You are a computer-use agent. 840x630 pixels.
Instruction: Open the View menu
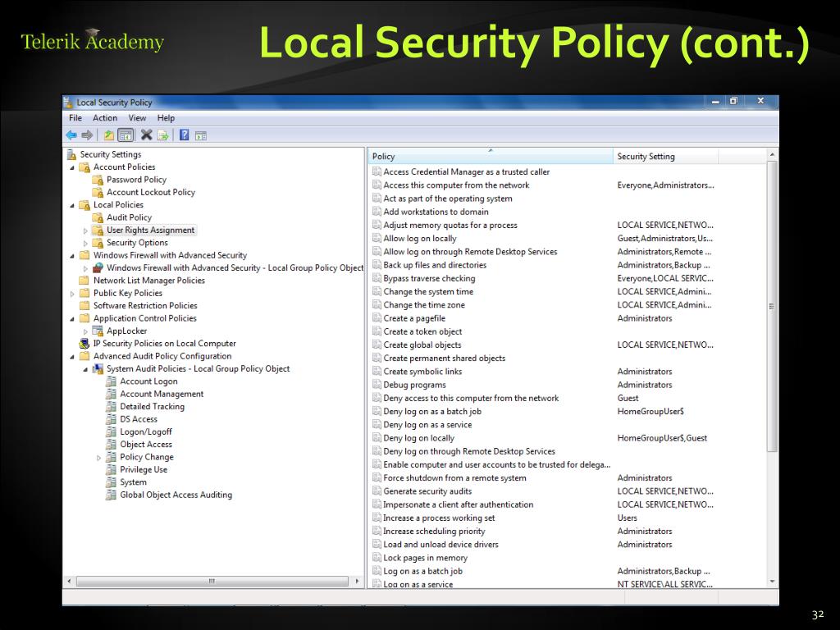point(137,118)
